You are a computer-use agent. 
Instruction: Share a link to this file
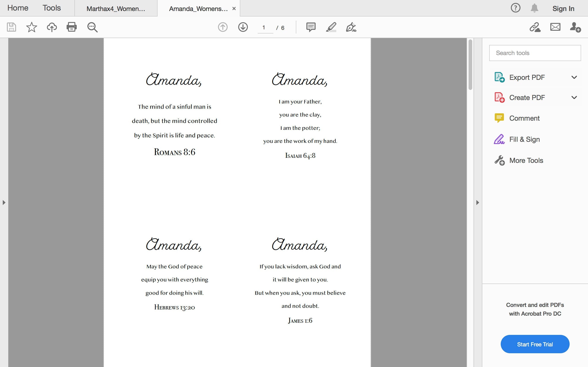[x=535, y=27]
